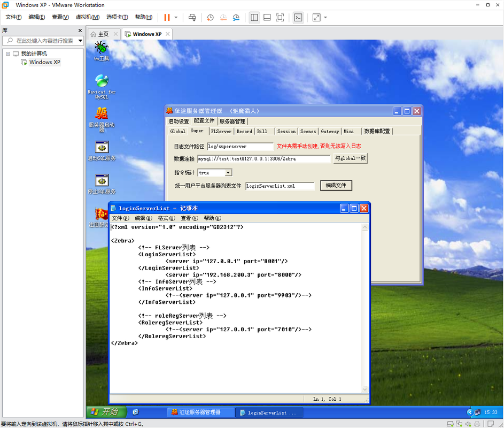Select the Bill config tab

click(x=262, y=131)
